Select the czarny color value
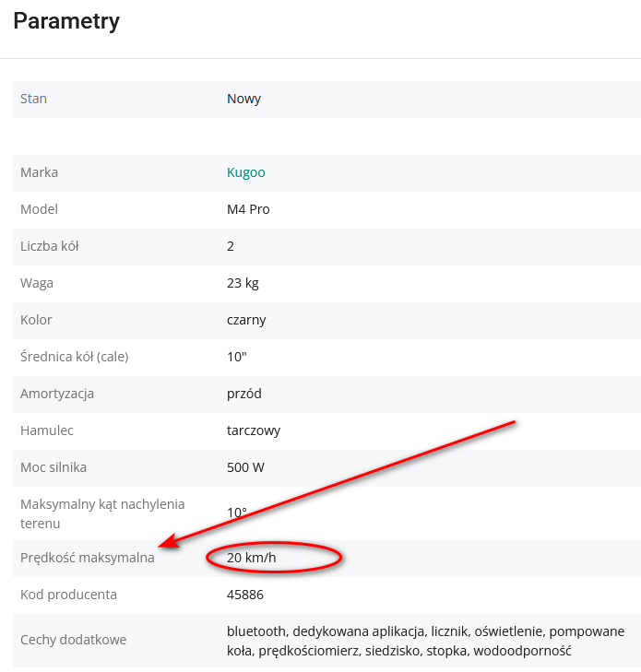The width and height of the screenshot is (641, 672). 247,320
